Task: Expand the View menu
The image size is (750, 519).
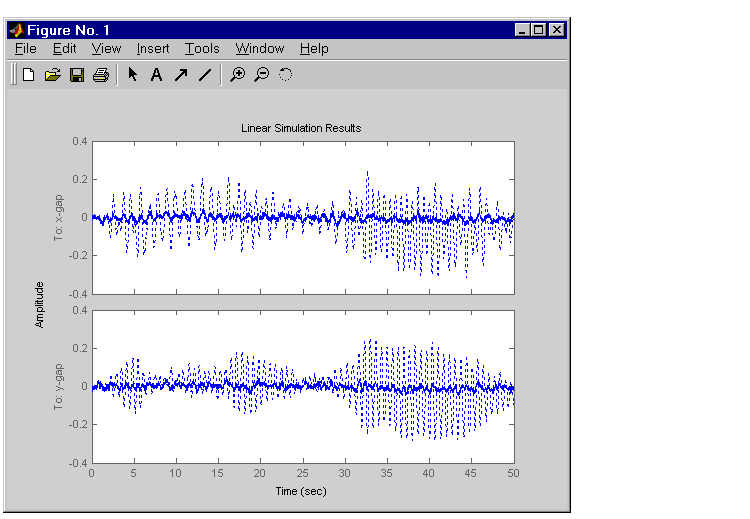Action: tap(106, 48)
